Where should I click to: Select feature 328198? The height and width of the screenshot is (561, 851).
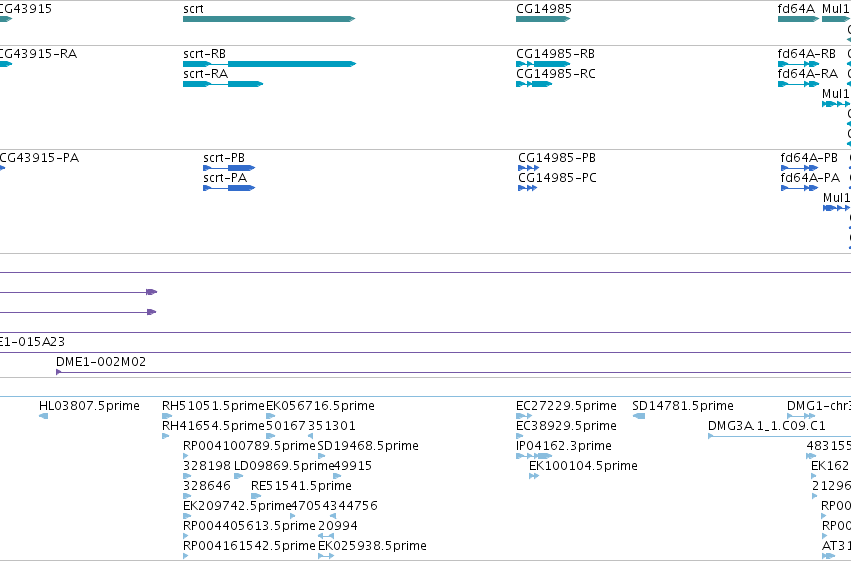click(x=187, y=476)
